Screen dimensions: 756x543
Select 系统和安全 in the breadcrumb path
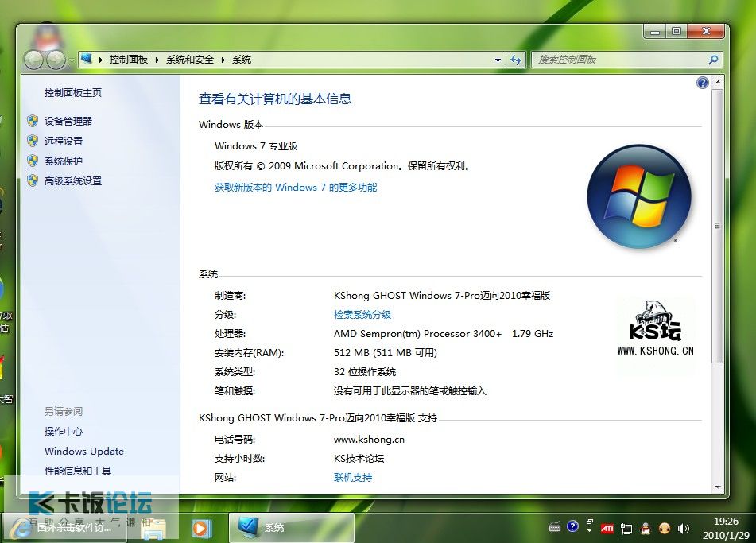click(x=190, y=60)
